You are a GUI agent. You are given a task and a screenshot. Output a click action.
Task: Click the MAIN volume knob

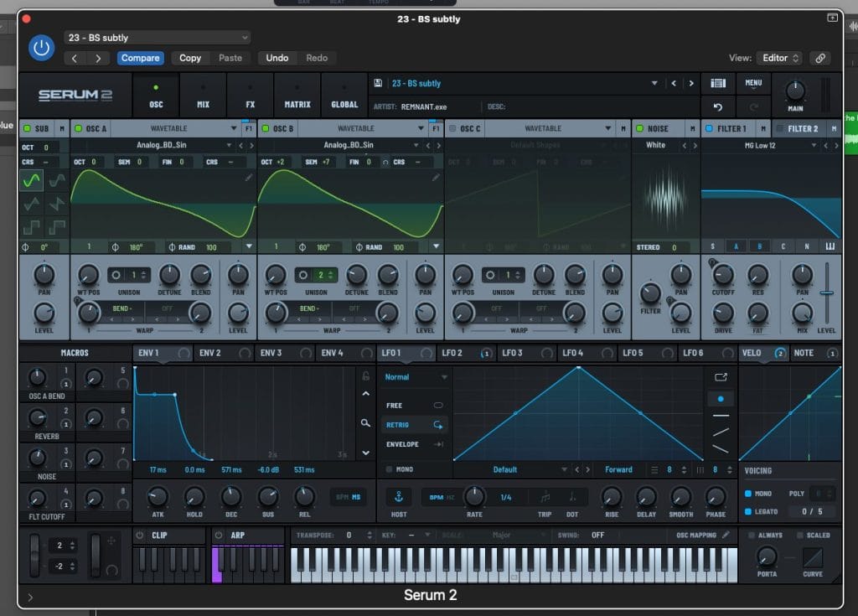click(x=795, y=91)
